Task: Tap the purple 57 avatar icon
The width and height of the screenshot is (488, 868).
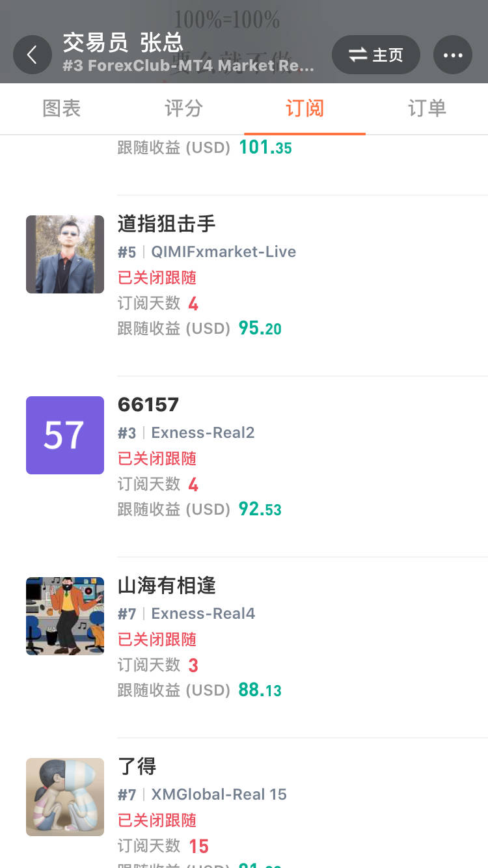Action: pyautogui.click(x=65, y=435)
